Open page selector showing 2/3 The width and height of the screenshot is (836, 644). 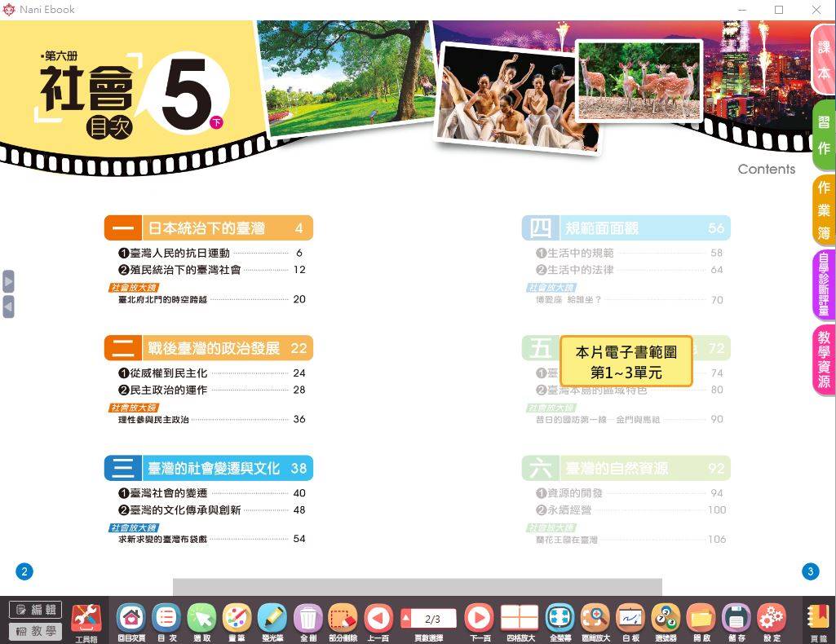[x=429, y=620]
